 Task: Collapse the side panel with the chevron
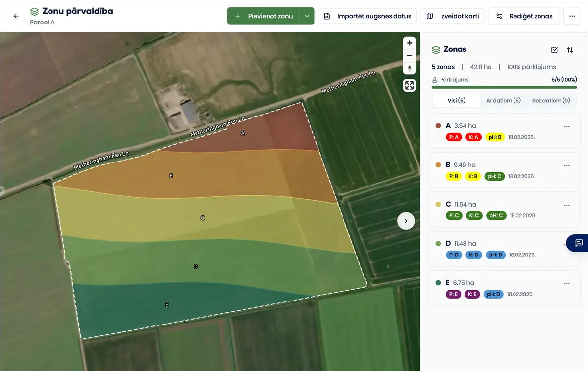point(406,221)
